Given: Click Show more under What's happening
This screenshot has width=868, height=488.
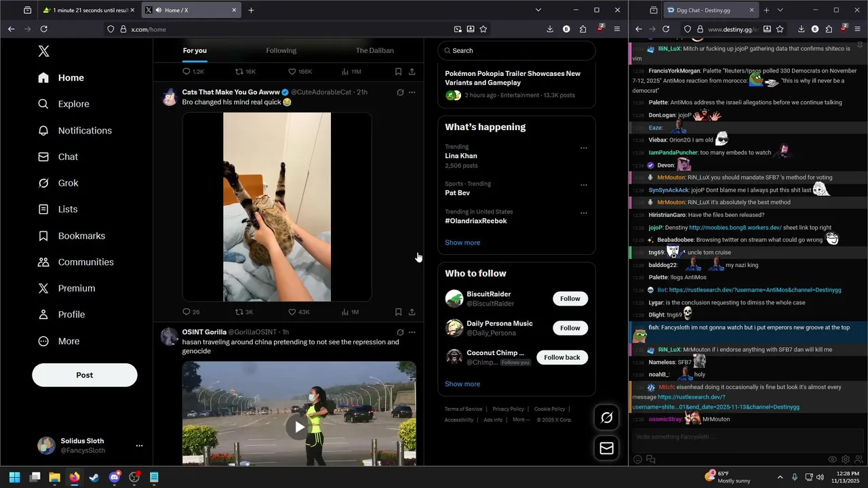Looking at the screenshot, I should [x=462, y=243].
